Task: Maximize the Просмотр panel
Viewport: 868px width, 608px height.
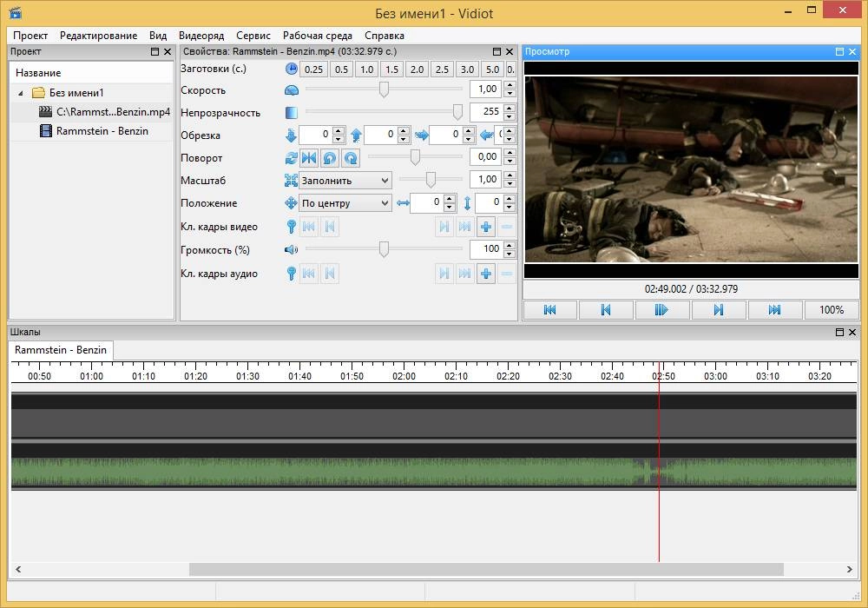Action: tap(839, 51)
